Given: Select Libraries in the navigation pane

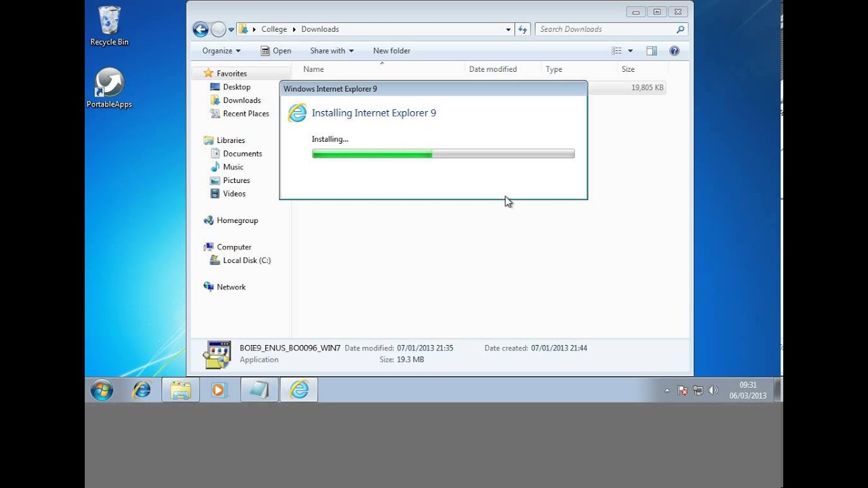Looking at the screenshot, I should (231, 140).
